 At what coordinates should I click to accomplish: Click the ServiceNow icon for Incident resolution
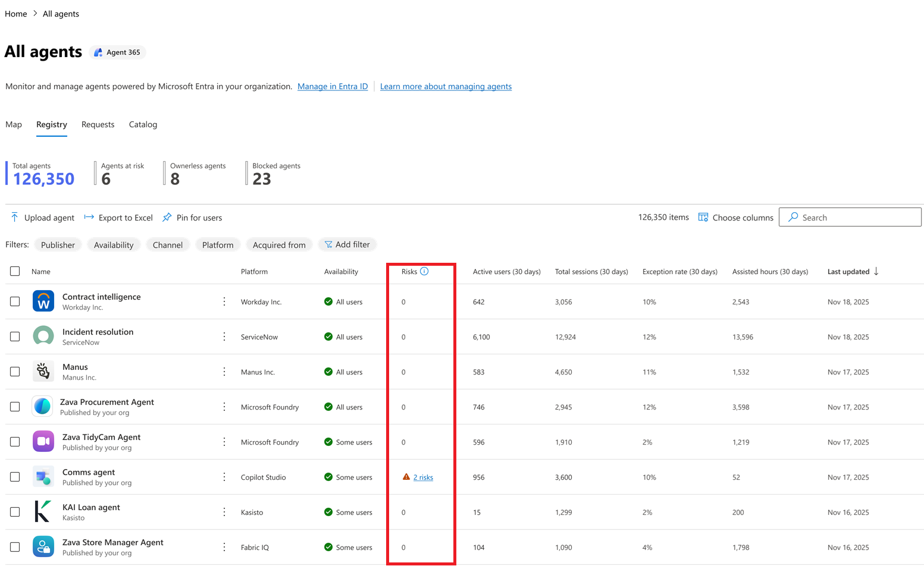43,337
